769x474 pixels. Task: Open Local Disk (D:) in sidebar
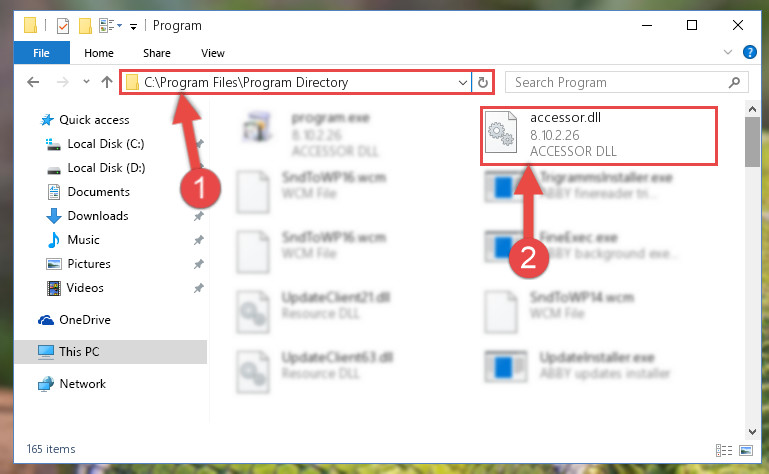point(106,168)
